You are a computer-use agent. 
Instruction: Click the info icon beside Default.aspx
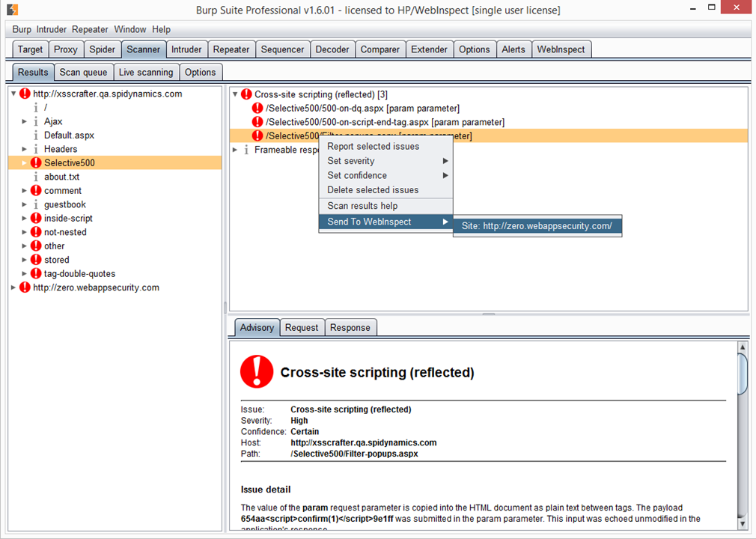click(36, 135)
